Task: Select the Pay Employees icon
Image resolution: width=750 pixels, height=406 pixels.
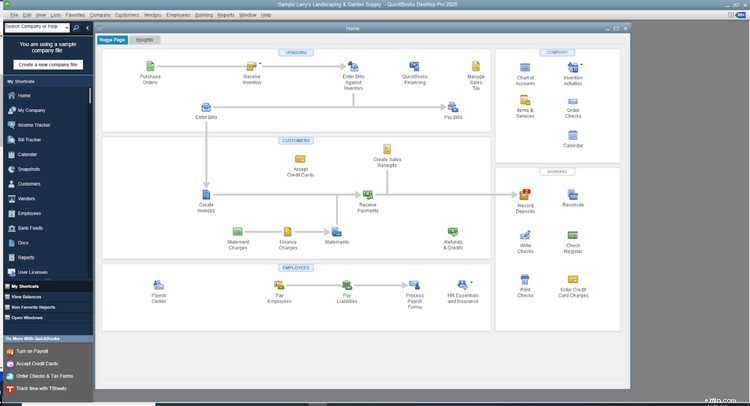Action: (281, 286)
